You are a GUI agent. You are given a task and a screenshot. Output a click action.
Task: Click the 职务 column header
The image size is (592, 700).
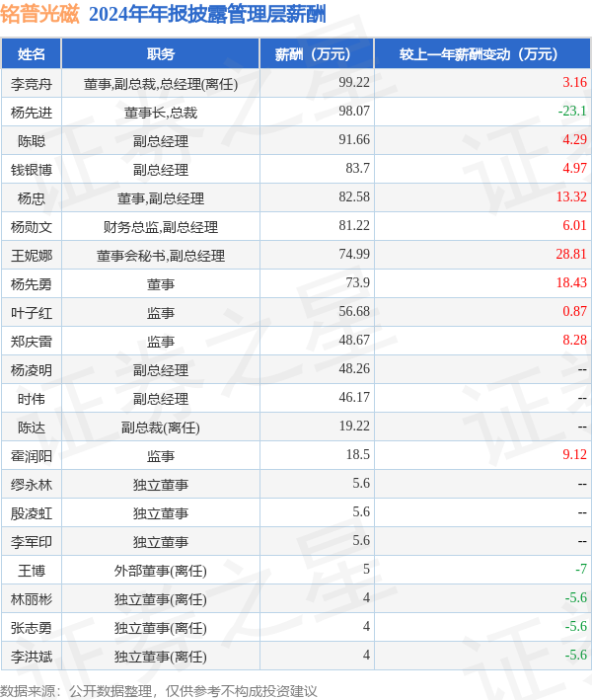(161, 54)
